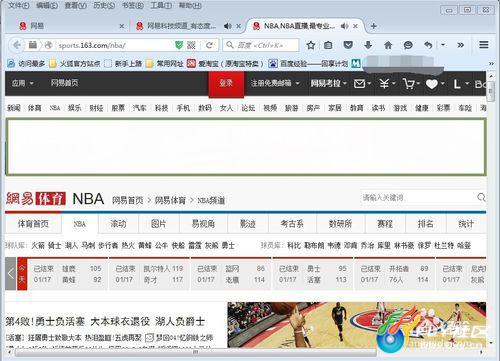Go to the Home page icon
Image resolution: width=500 pixels, height=361 pixels.
388,45
